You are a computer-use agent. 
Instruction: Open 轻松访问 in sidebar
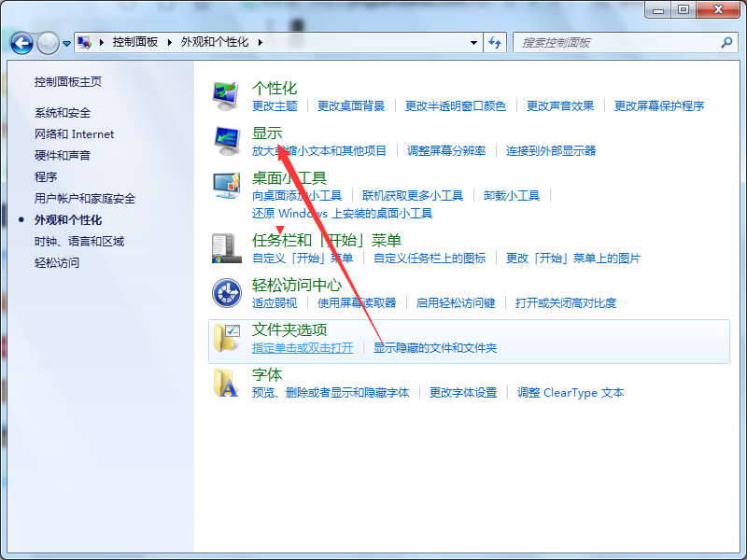tap(57, 263)
